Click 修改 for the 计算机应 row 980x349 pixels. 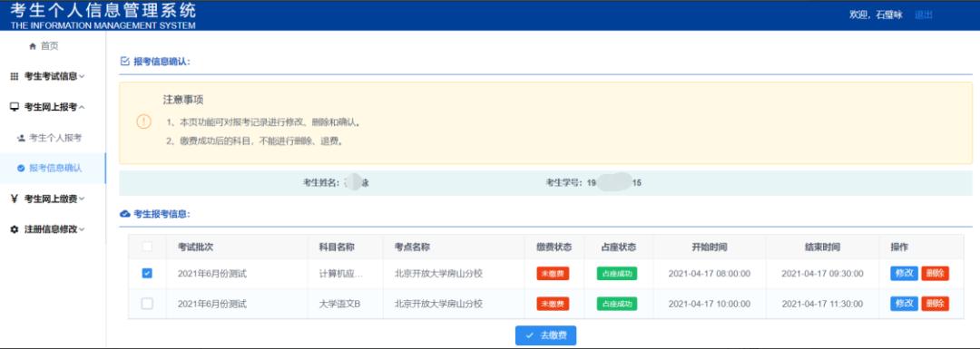pyautogui.click(x=904, y=274)
